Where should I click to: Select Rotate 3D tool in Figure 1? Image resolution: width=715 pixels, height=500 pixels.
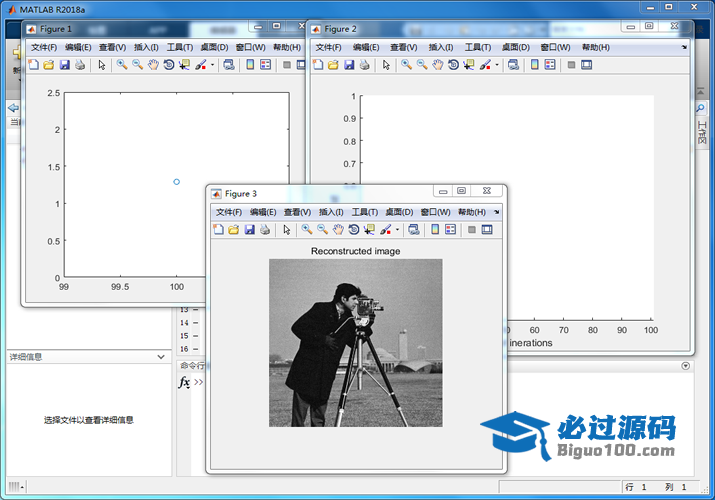click(169, 65)
